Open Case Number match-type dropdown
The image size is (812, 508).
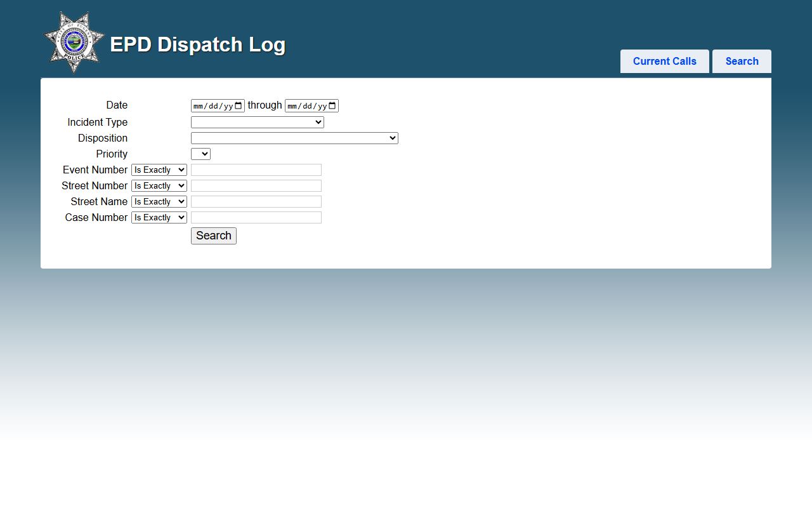click(159, 217)
